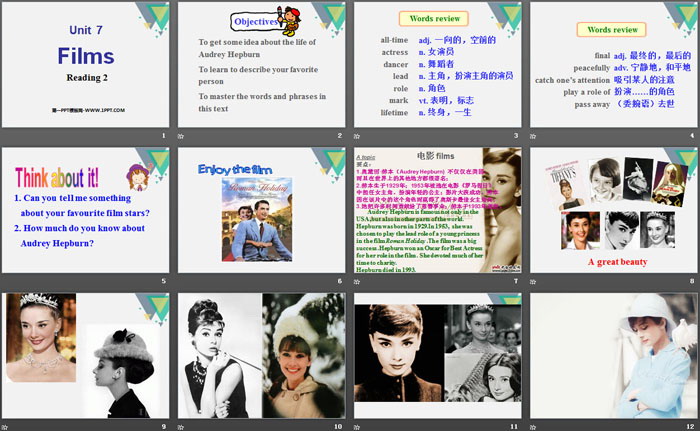Viewport: 700px width, 431px height.
Task: Select the Objectives slide thumbnail
Action: pos(260,64)
